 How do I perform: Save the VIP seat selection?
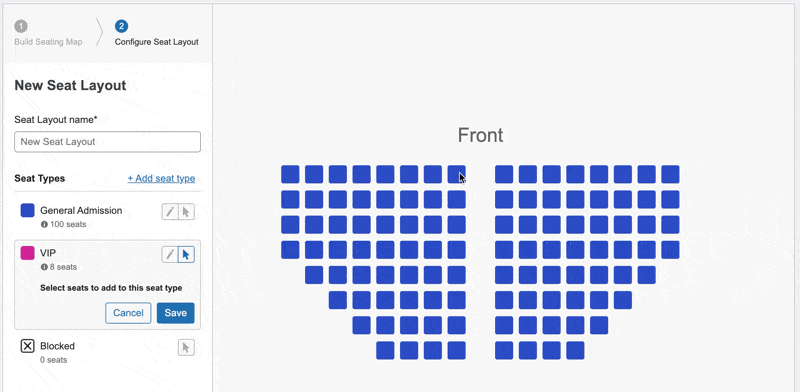pos(176,313)
